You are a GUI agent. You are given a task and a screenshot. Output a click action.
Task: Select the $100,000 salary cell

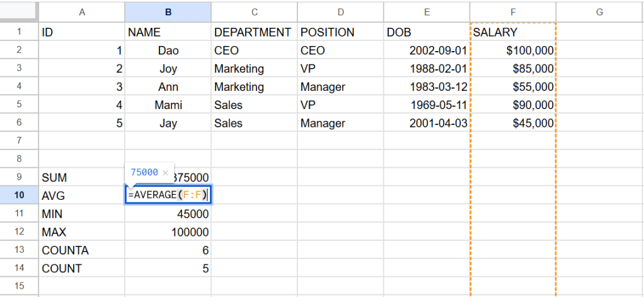[x=513, y=50]
